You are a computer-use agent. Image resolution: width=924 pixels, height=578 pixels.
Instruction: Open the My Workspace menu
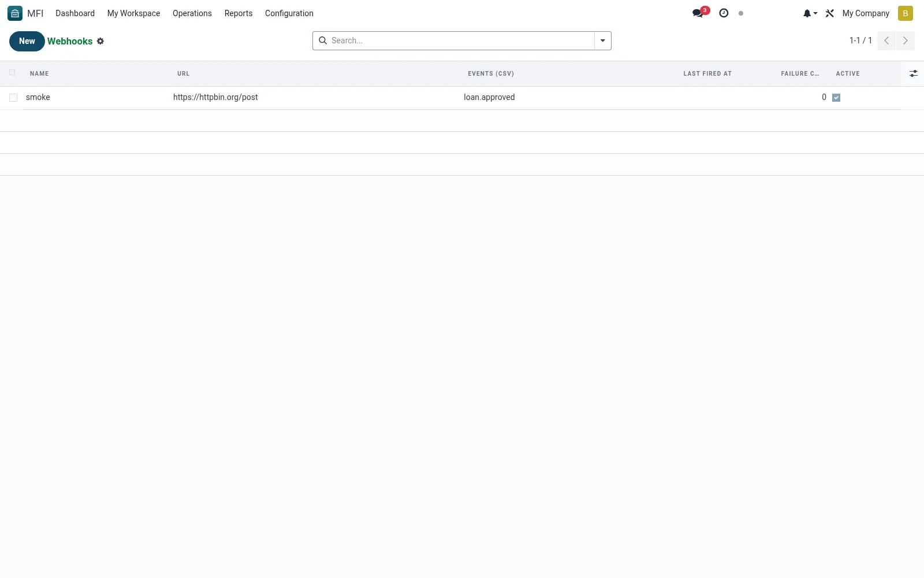(133, 13)
